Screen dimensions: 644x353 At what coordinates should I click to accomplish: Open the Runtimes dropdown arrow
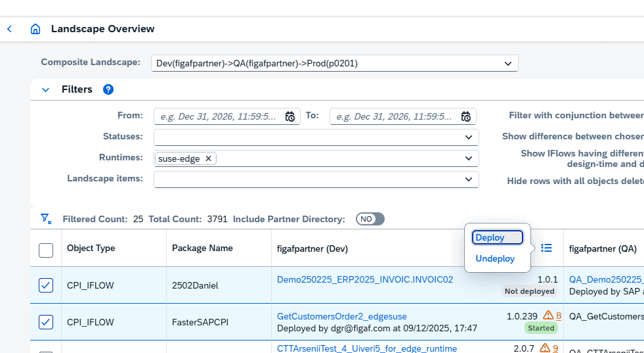click(469, 158)
